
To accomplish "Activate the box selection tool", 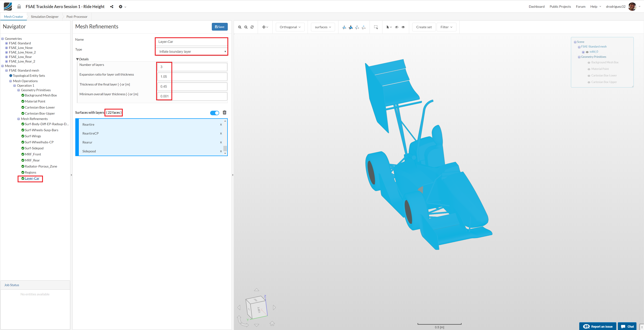I will 376,27.
